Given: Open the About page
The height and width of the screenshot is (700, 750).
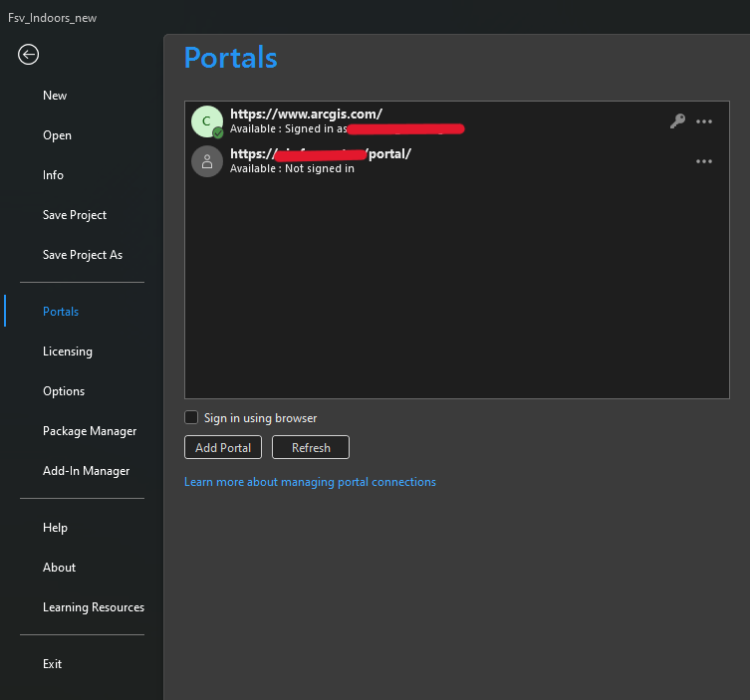Looking at the screenshot, I should [60, 568].
